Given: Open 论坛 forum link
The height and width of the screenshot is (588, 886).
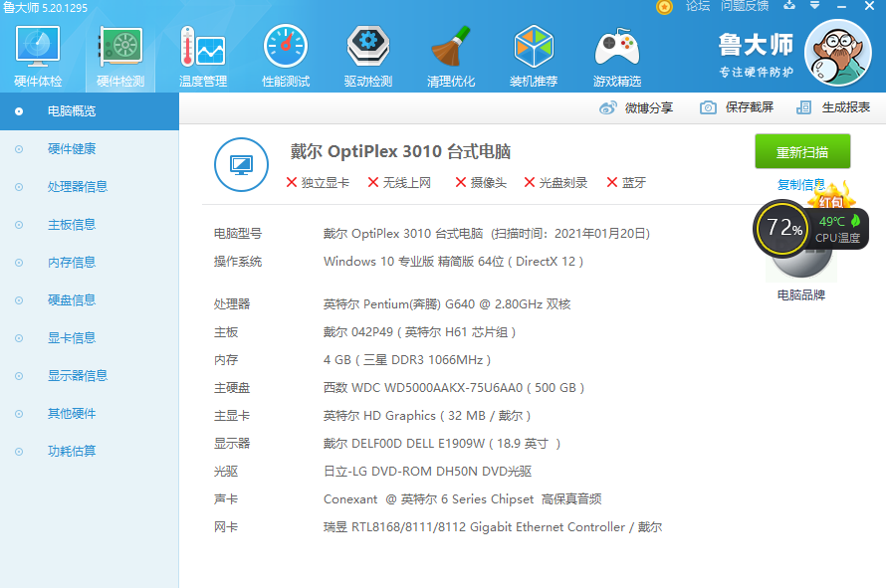Looking at the screenshot, I should click(698, 6).
